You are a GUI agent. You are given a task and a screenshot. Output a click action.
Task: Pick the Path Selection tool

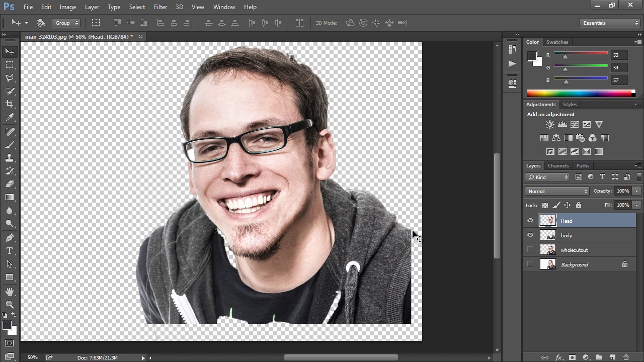pyautogui.click(x=10, y=264)
